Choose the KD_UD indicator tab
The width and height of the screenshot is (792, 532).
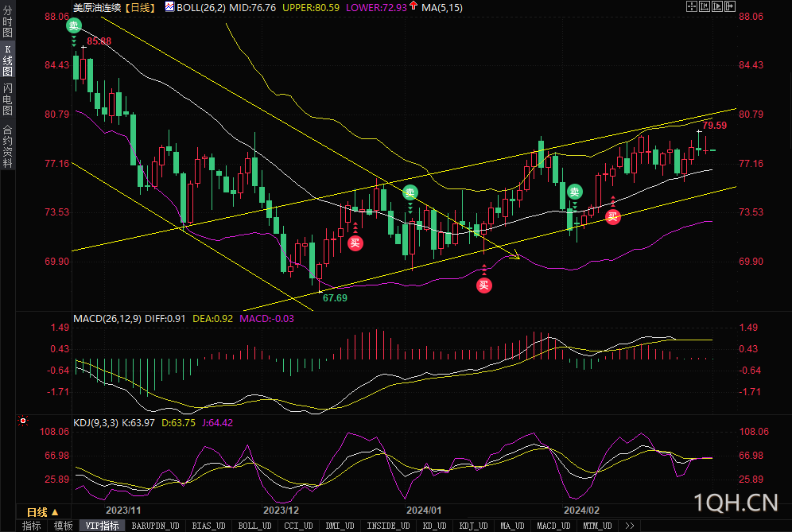click(x=434, y=526)
